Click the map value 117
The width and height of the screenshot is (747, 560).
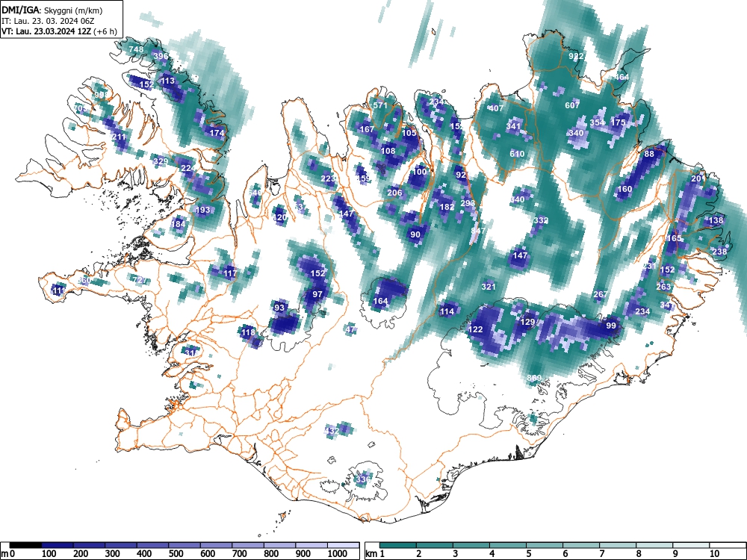pos(230,273)
